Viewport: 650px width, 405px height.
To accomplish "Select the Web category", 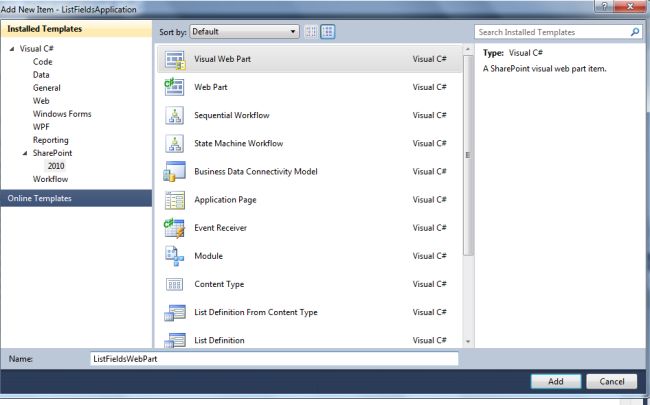I will pos(41,101).
